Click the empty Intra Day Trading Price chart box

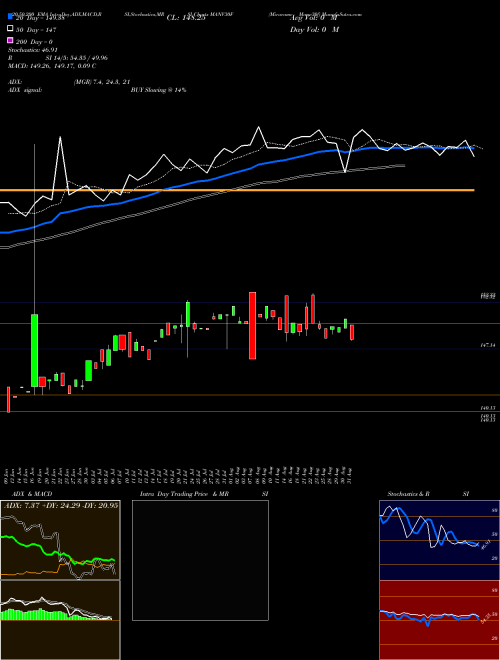pos(200,560)
